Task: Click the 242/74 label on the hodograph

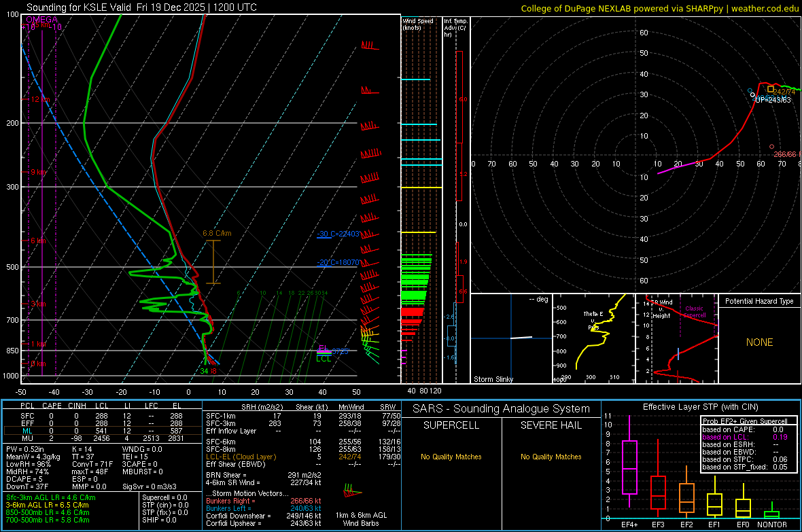Action: pyautogui.click(x=784, y=92)
